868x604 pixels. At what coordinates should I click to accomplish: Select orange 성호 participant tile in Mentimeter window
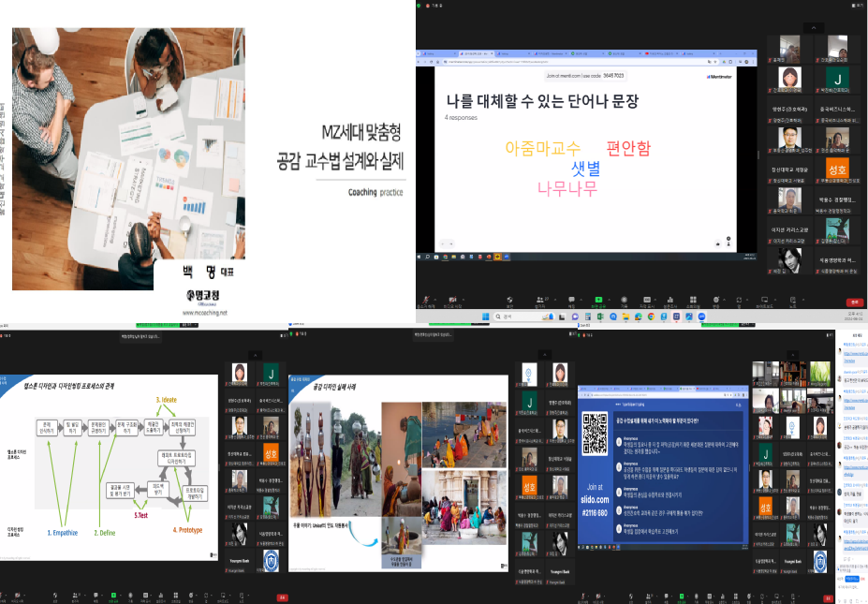[x=837, y=169]
